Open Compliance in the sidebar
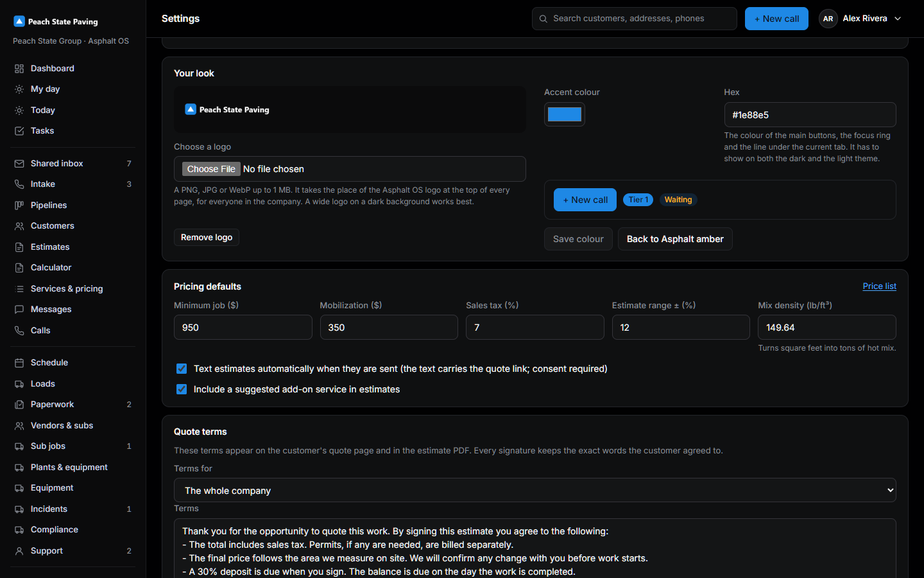This screenshot has width=924, height=578. tap(73, 530)
